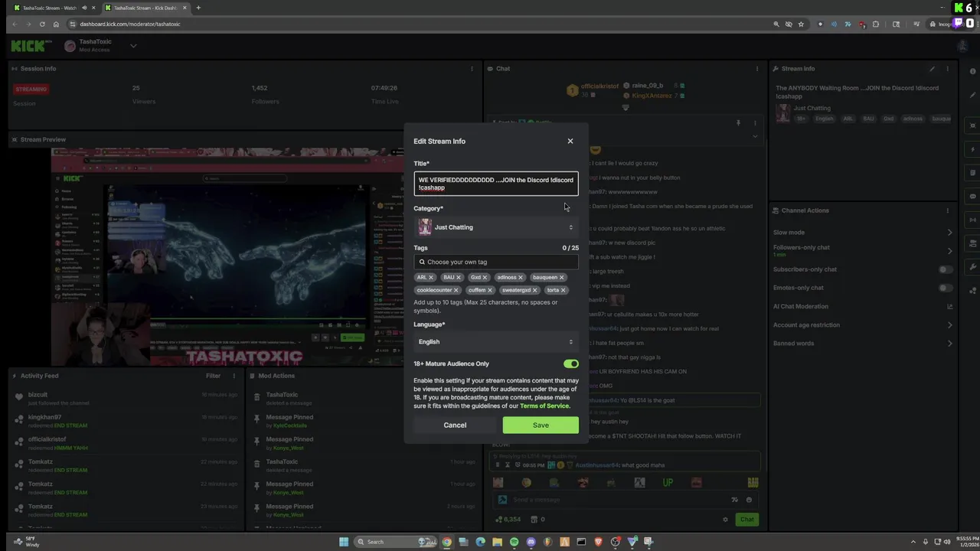The width and height of the screenshot is (980, 551).
Task: Remove the sweatergxd tag
Action: tap(534, 290)
